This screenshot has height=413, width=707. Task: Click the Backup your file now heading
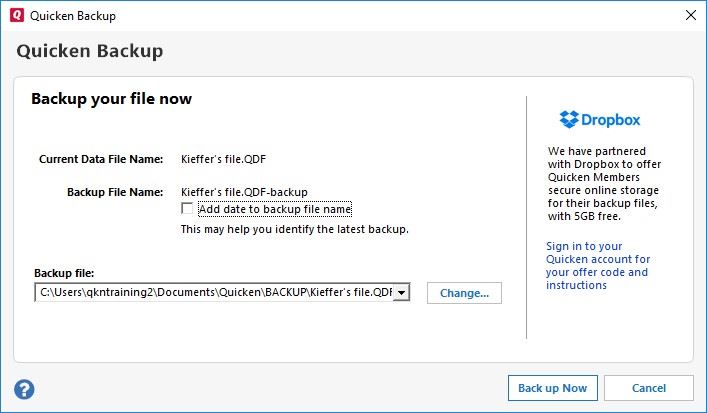(x=111, y=99)
